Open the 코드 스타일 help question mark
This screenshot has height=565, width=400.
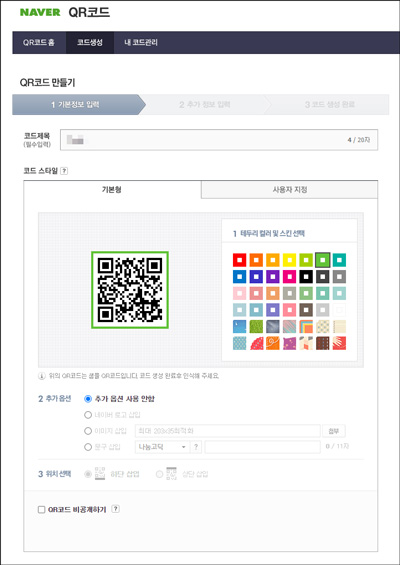coord(64,171)
